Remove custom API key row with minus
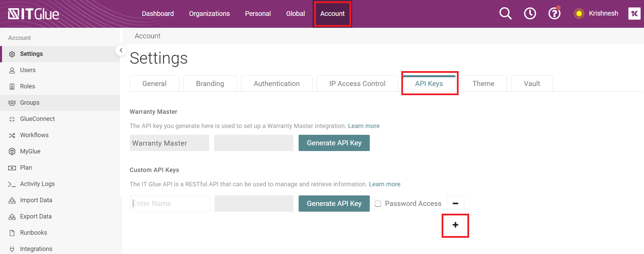644x254 pixels. 456,204
